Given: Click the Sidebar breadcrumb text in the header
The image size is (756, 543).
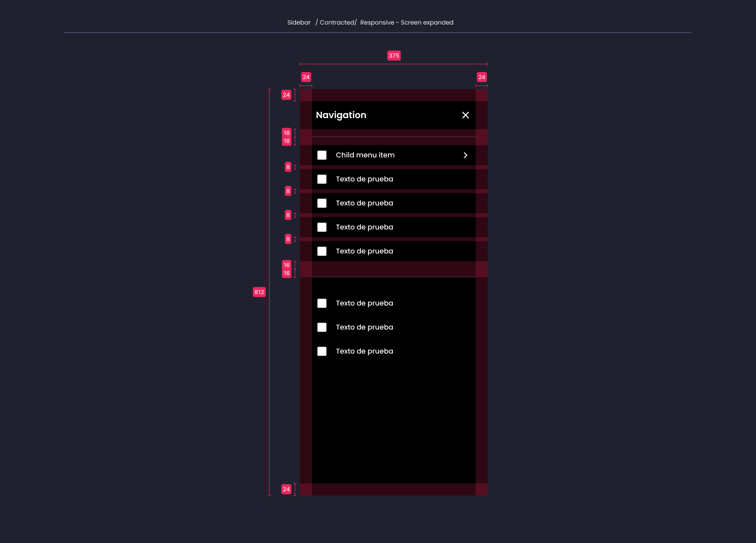Looking at the screenshot, I should click(299, 23).
